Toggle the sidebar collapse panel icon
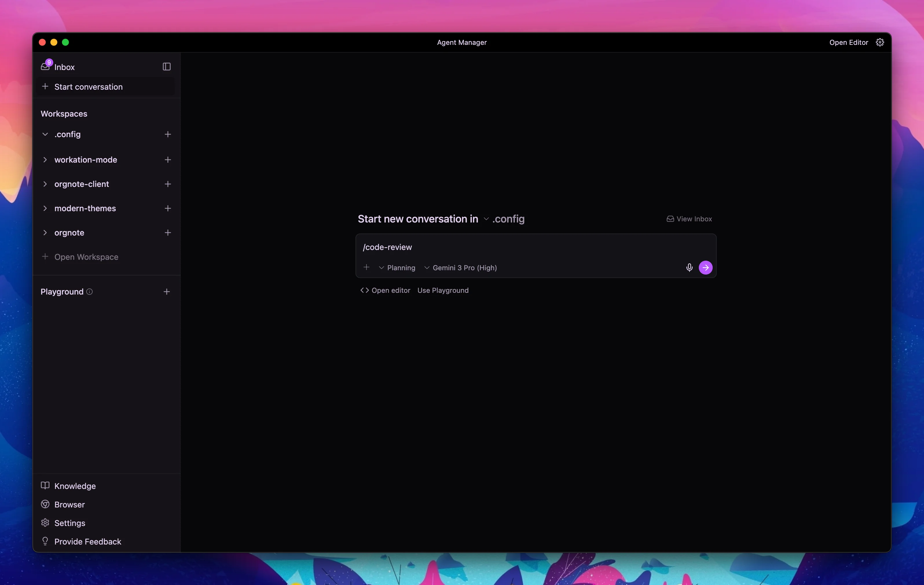The width and height of the screenshot is (924, 585). coord(166,67)
